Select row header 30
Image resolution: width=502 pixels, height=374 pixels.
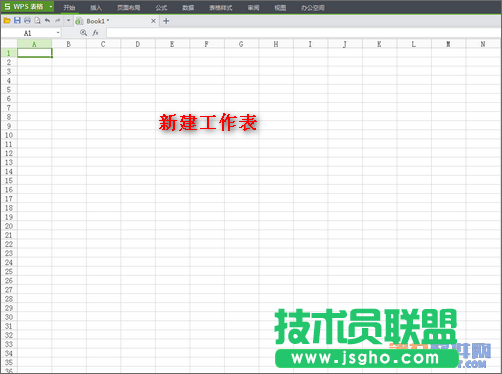click(x=9, y=317)
